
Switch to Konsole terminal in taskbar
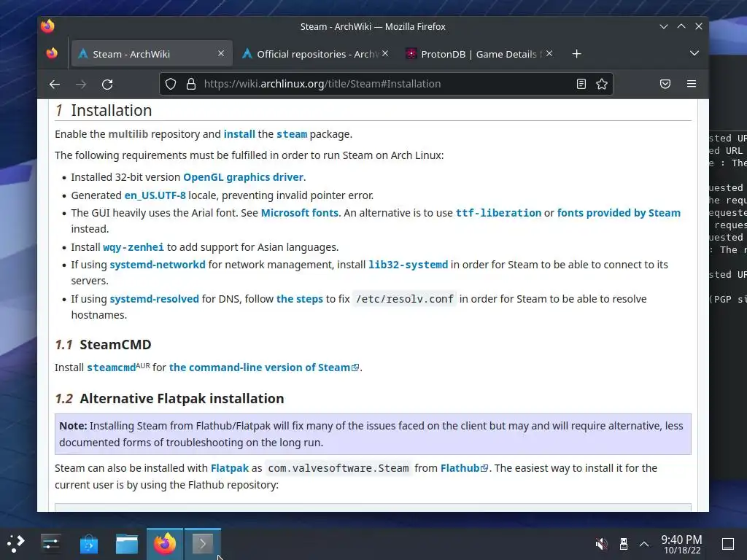pyautogui.click(x=203, y=543)
